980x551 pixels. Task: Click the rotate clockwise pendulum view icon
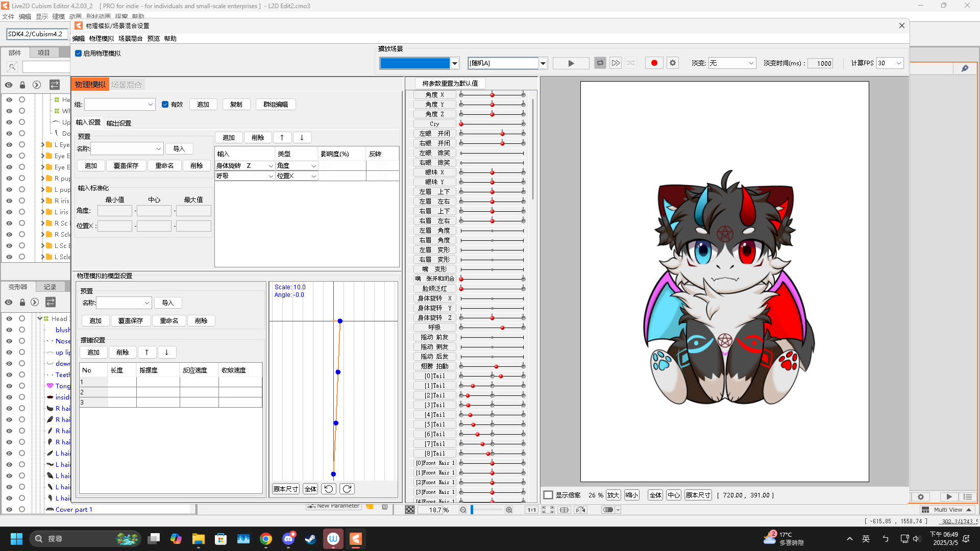(x=347, y=489)
